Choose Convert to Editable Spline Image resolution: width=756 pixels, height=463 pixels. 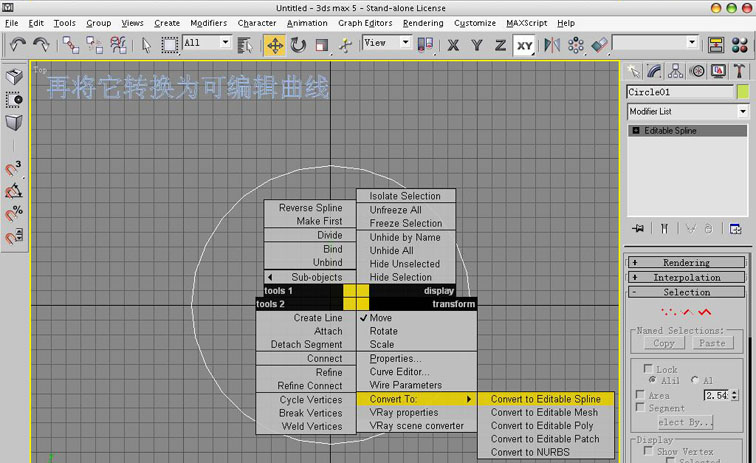(x=546, y=399)
